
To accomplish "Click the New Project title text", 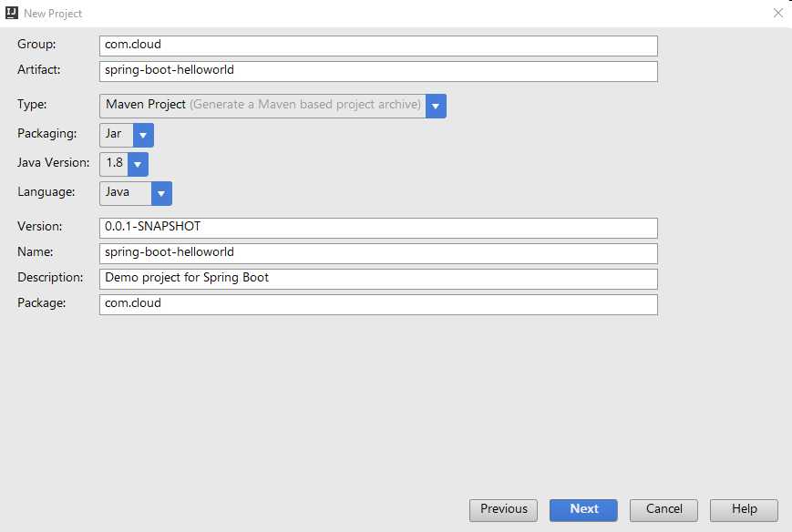I will 53,14.
